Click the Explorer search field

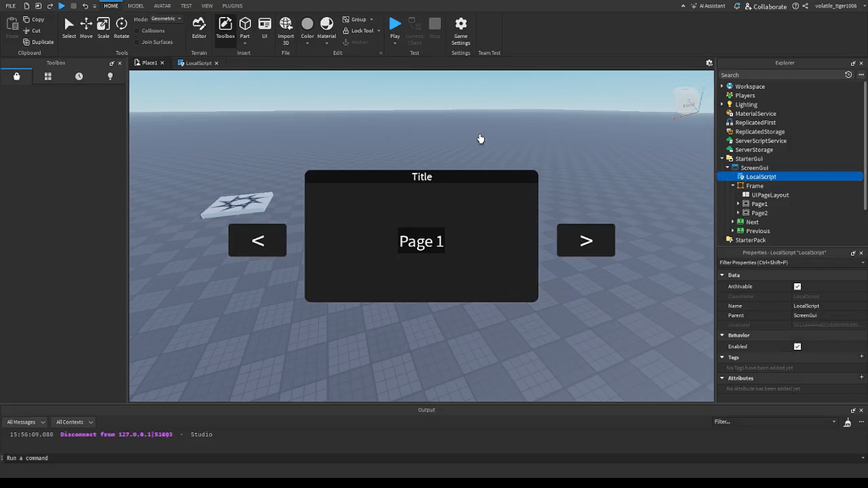coord(780,75)
